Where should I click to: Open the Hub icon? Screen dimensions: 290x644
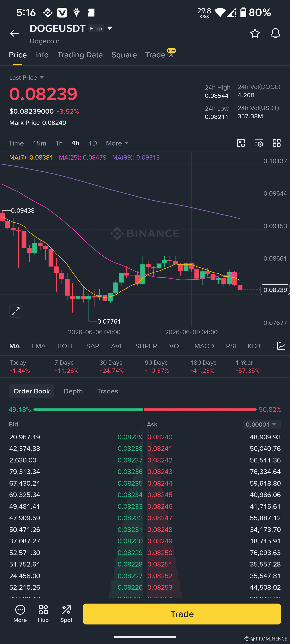tap(43, 613)
